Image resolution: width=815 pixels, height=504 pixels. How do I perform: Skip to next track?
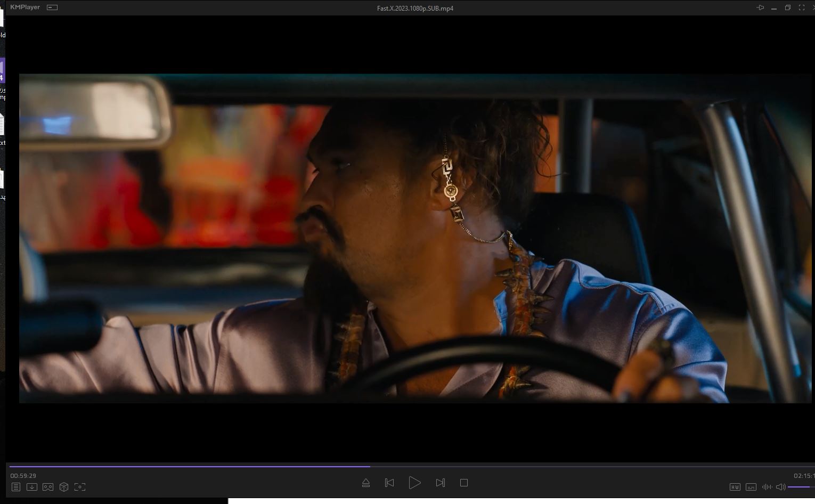[x=440, y=483]
